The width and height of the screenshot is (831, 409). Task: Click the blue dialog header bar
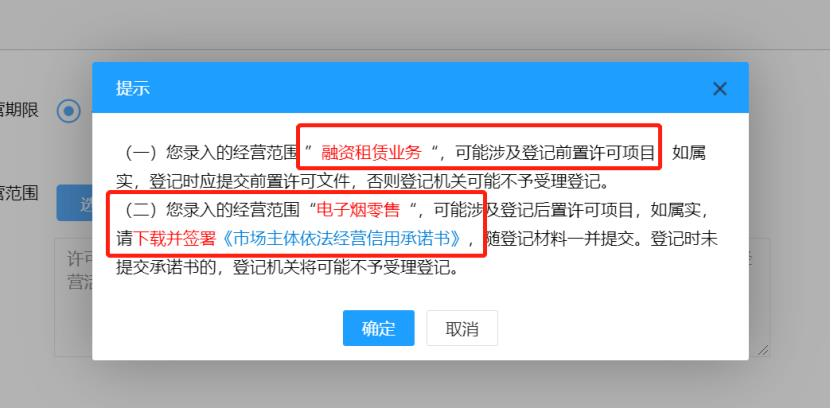click(420, 87)
